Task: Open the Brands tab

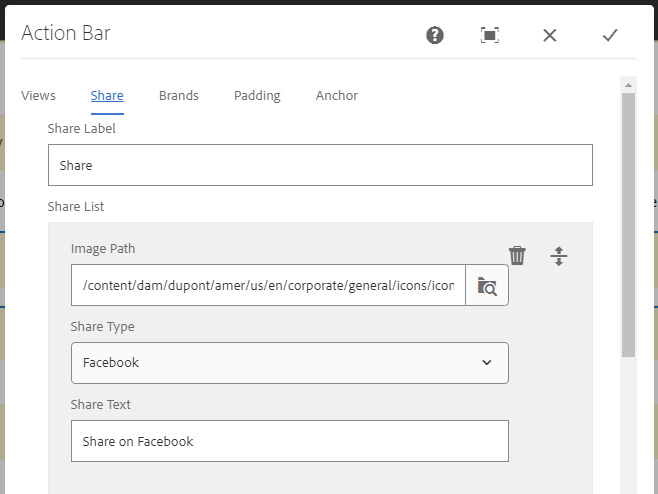Action: (178, 96)
